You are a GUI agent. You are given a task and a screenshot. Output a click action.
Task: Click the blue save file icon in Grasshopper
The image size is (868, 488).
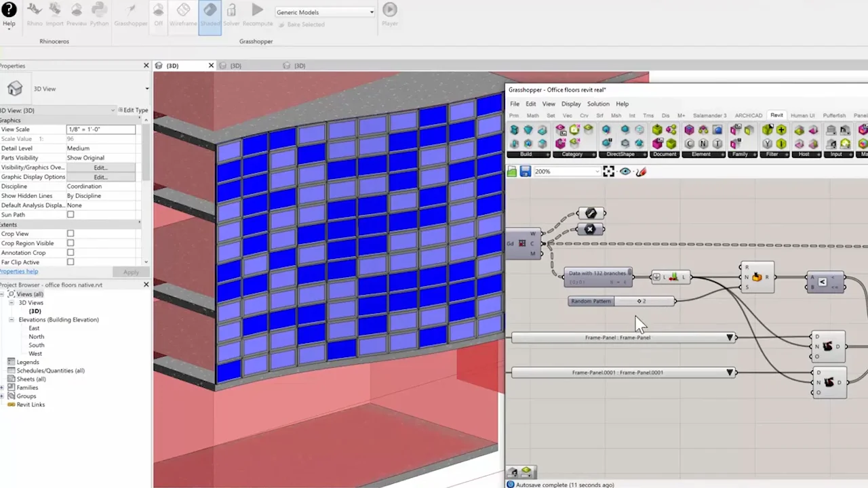[526, 172]
